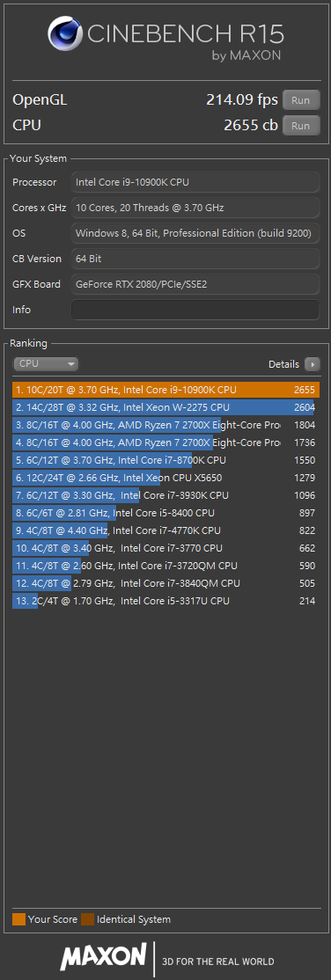Run the CPU benchmark
The width and height of the screenshot is (331, 980).
[301, 126]
